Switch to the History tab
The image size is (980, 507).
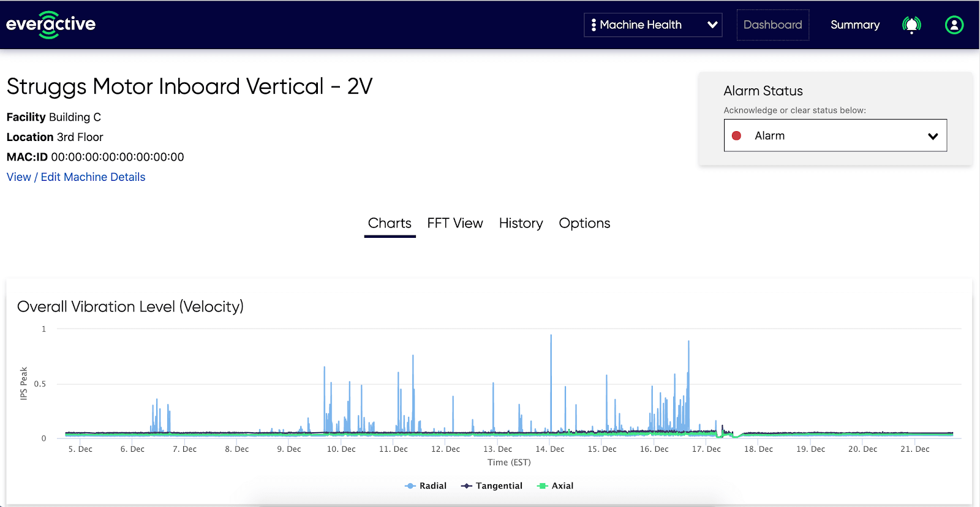click(x=521, y=223)
